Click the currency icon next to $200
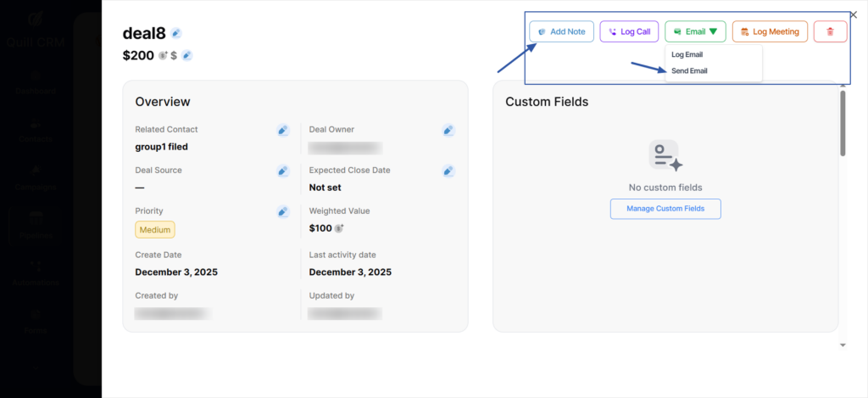This screenshot has width=868, height=398. [x=162, y=56]
